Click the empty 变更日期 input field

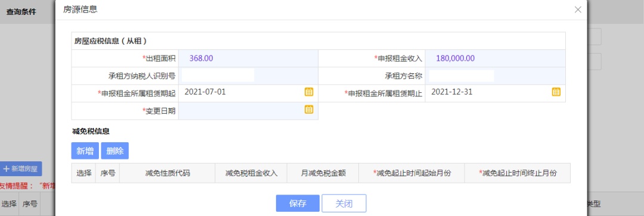click(242, 110)
